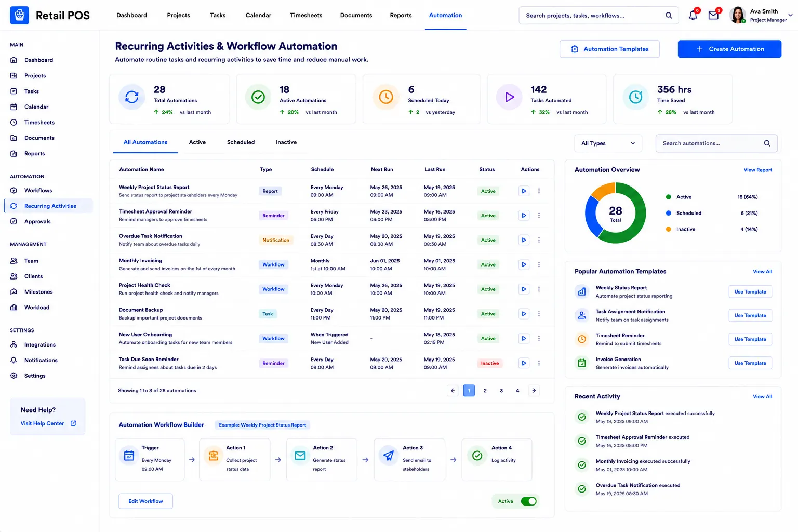The image size is (798, 532).
Task: Open Ava Smith profile dropdown chevron
Action: pos(790,15)
